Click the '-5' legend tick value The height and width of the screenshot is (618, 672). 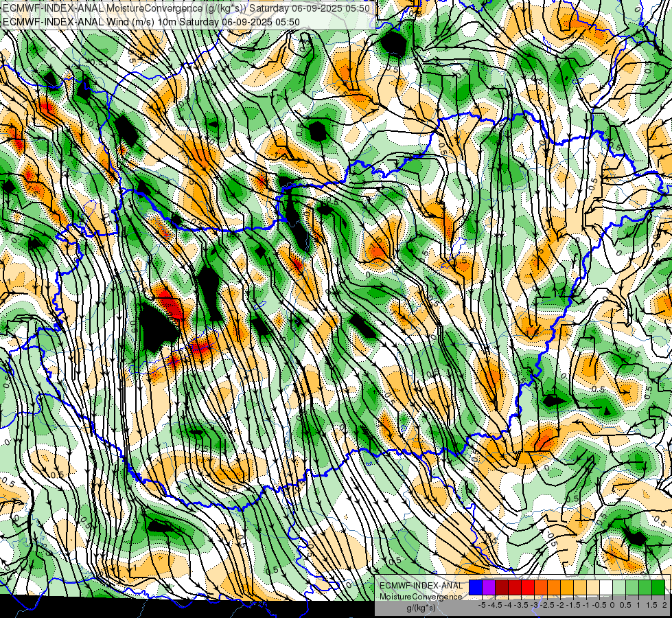click(482, 605)
